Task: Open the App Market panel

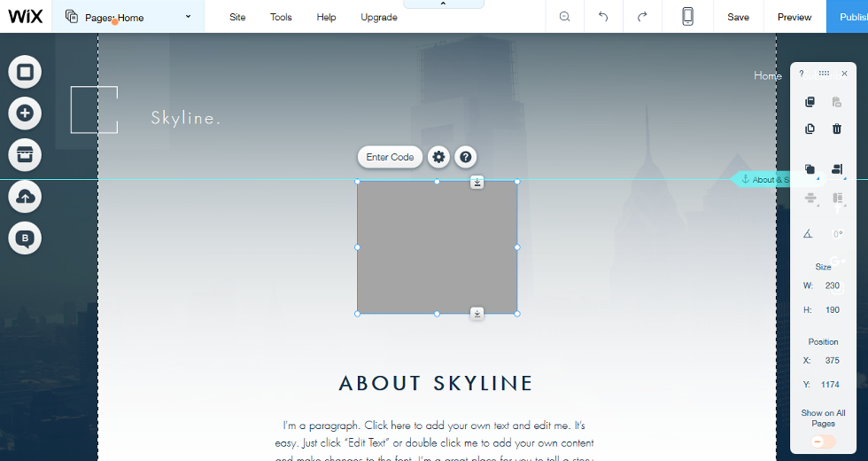Action: tap(25, 154)
